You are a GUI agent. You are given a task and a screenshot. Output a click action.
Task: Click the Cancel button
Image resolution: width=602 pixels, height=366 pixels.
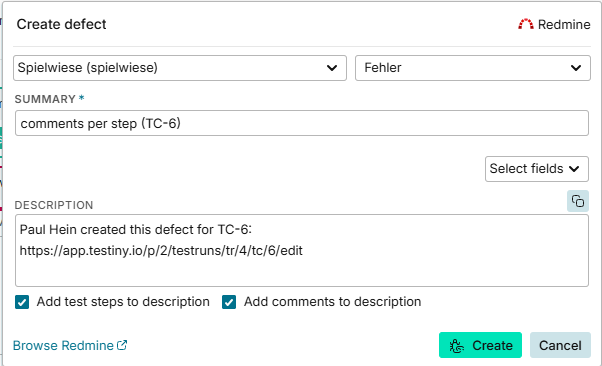[x=560, y=345]
